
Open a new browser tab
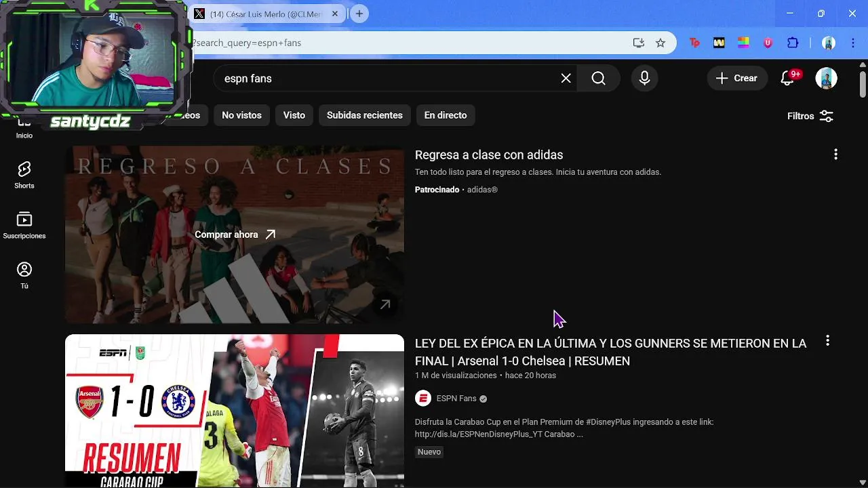coord(359,14)
